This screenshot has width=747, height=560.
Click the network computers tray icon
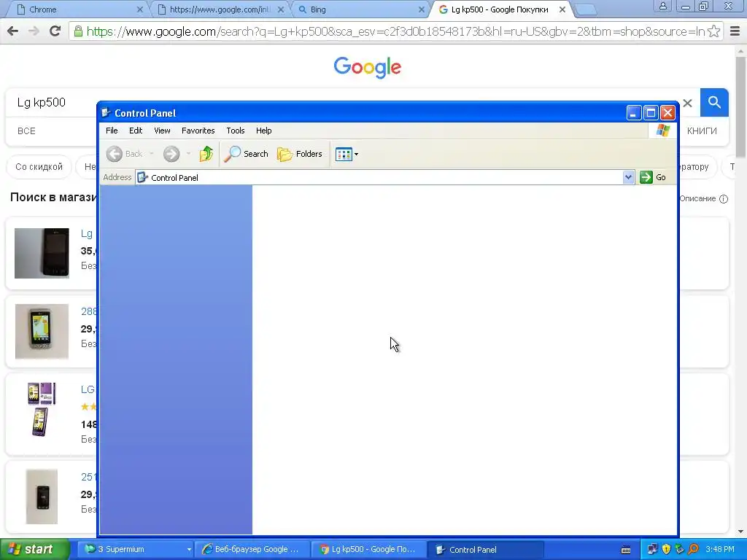pos(652,550)
